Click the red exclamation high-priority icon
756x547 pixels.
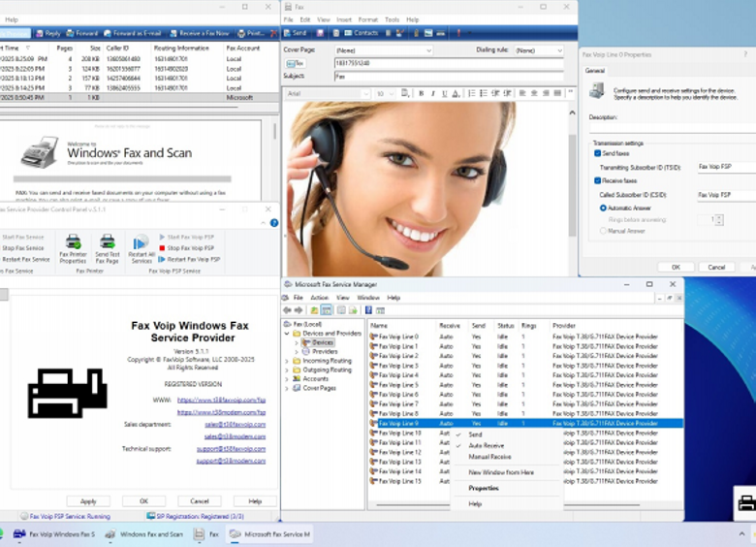point(458,33)
